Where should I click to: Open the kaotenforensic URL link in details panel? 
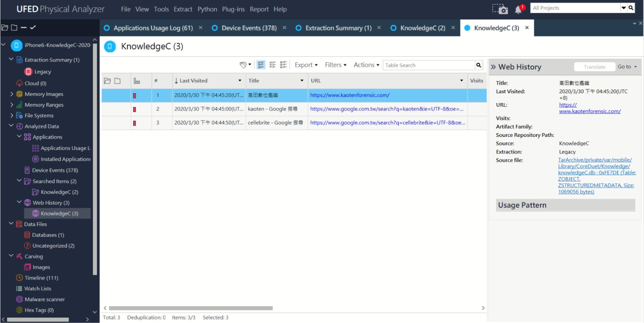[x=590, y=108]
